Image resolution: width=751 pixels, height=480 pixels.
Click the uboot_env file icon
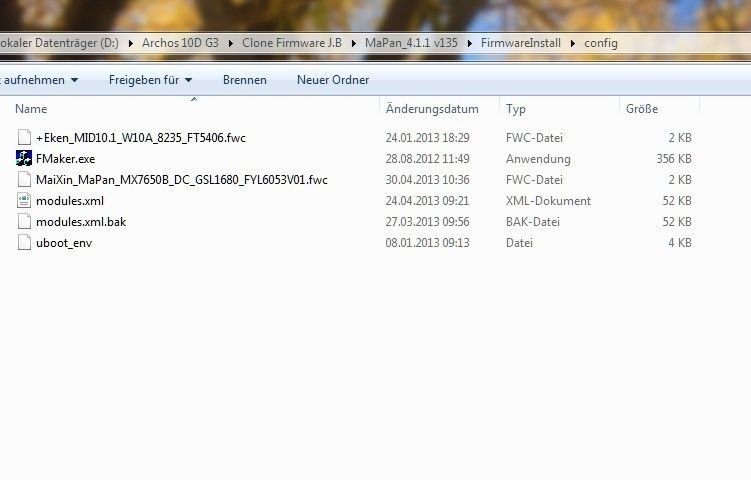tap(24, 243)
